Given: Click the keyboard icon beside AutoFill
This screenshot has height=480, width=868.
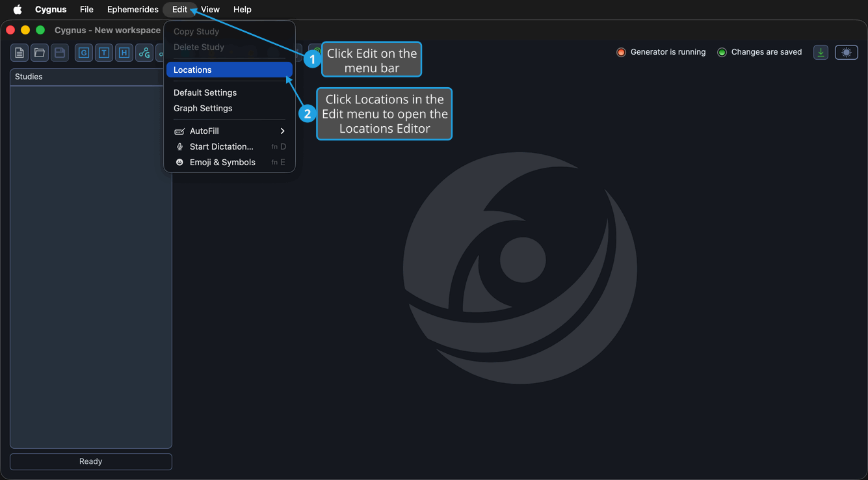Looking at the screenshot, I should point(179,131).
